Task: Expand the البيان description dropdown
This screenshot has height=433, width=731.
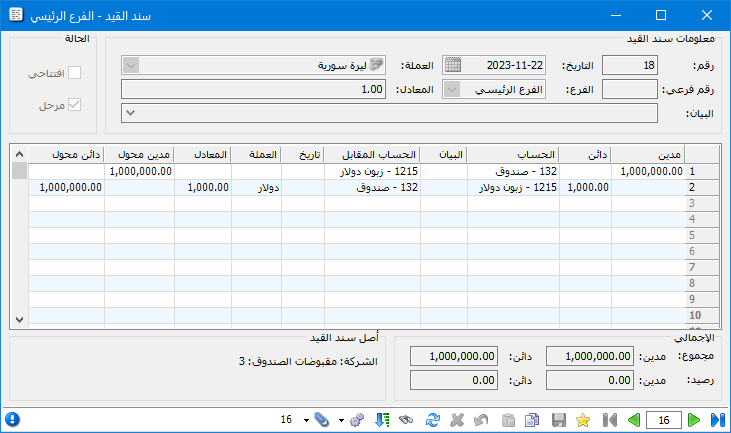Action: 131,113
